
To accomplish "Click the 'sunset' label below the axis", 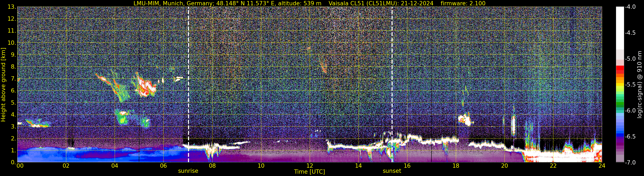I will tap(392, 171).
